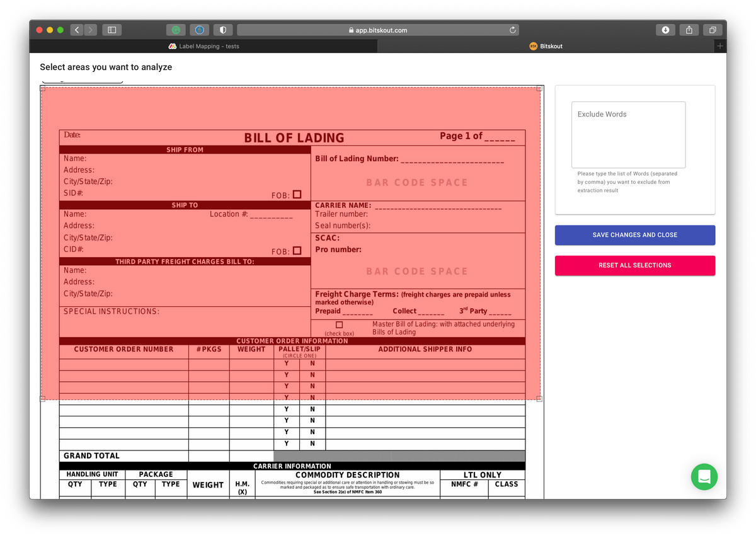756x538 pixels.
Task: Tick the FOB checkbox under Ship To
Action: [x=297, y=251]
